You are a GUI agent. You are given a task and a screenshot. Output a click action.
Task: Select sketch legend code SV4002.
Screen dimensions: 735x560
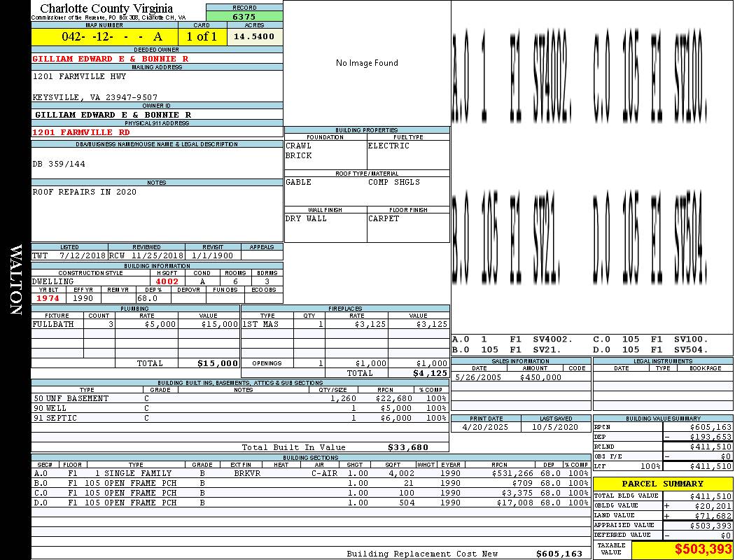click(553, 339)
